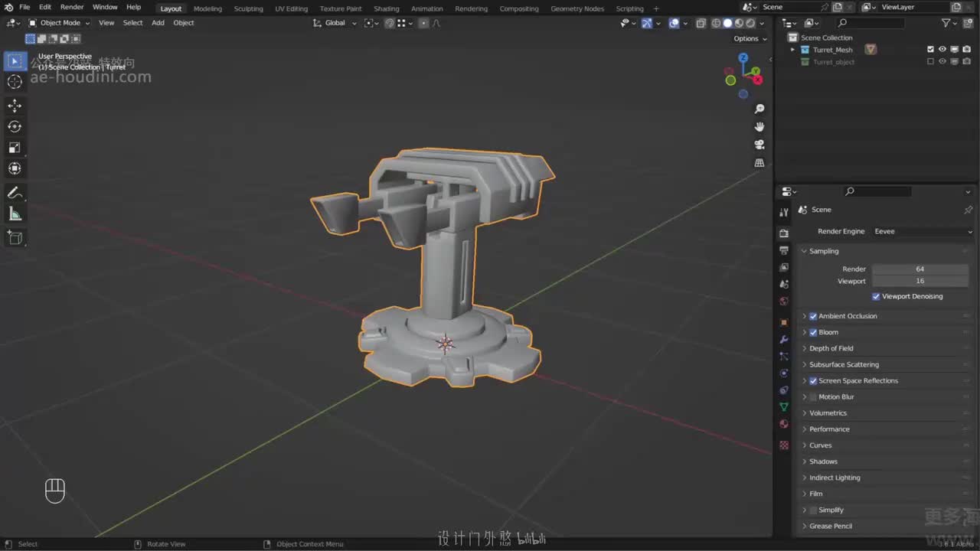980x551 pixels.
Task: Add a new workspace with plus button
Action: coord(656,8)
